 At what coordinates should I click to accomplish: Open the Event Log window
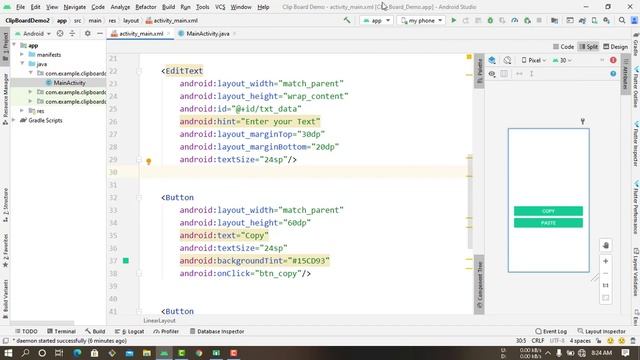[551, 331]
